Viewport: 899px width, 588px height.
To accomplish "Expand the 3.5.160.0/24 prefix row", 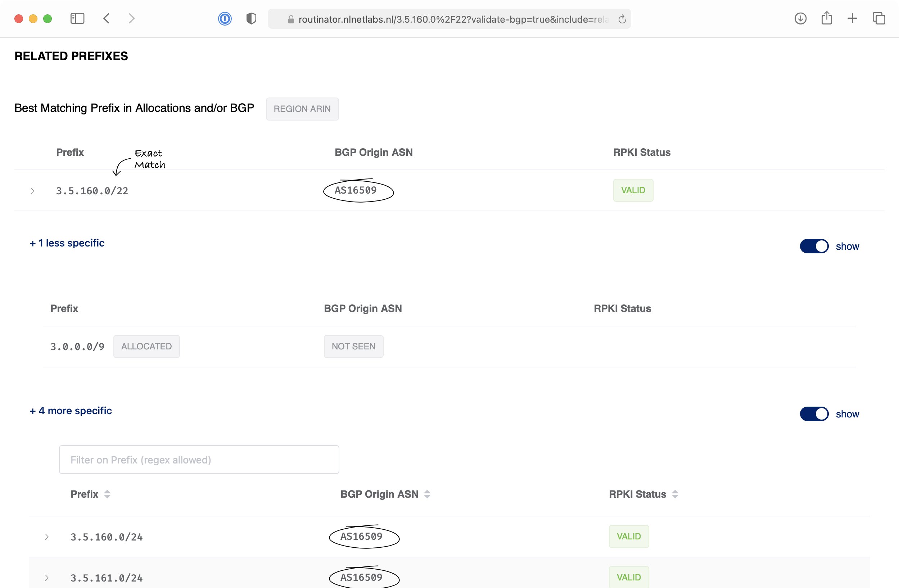I will (x=47, y=537).
